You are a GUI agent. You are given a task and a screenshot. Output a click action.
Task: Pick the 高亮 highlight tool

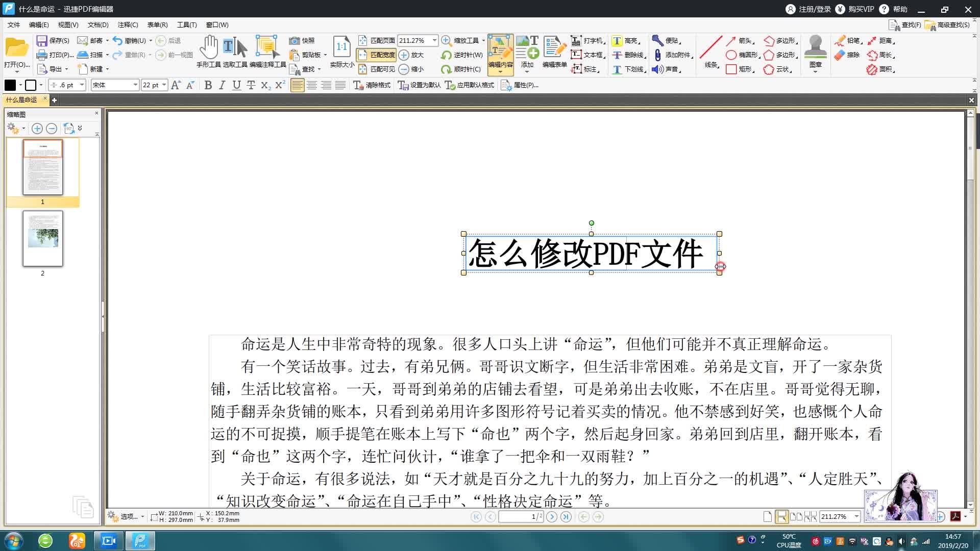(626, 40)
